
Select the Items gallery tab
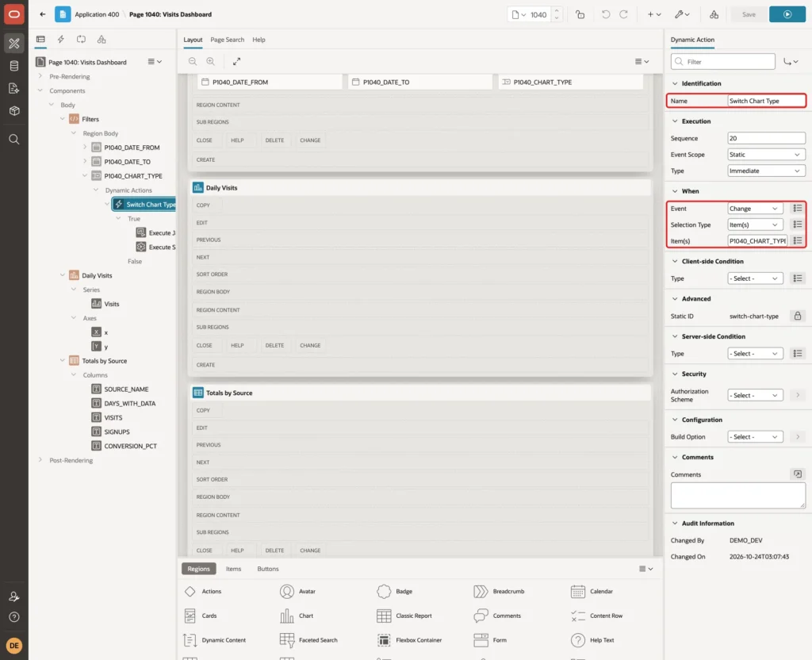(x=234, y=569)
